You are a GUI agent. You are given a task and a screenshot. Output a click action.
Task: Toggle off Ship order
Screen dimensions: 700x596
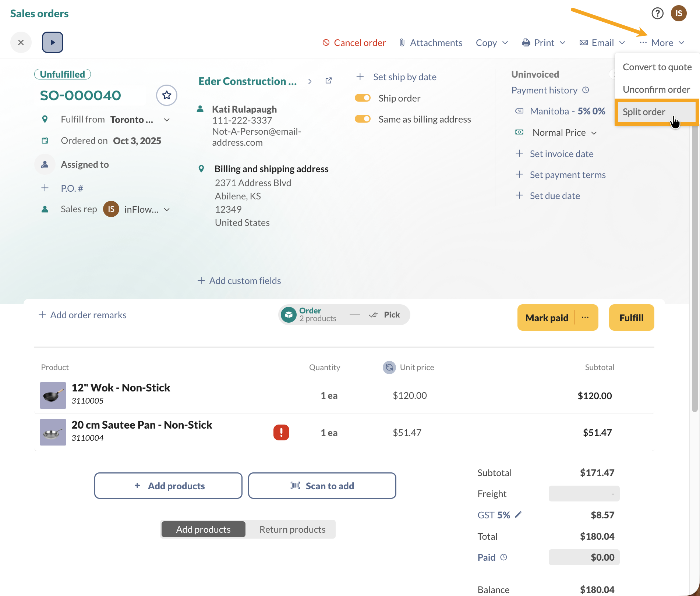[x=363, y=98]
